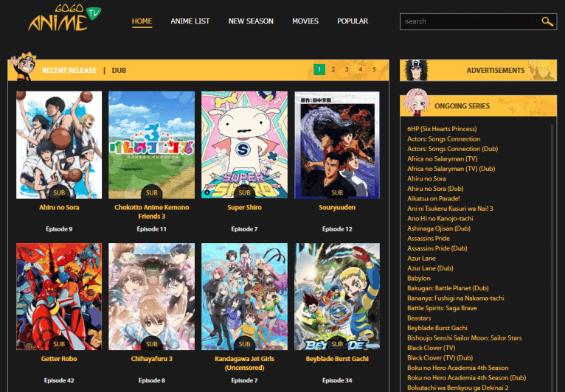Click the Getter Robo title link
This screenshot has height=392, width=565.
tap(59, 359)
